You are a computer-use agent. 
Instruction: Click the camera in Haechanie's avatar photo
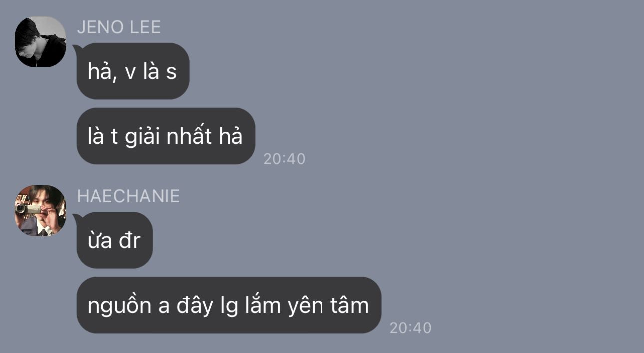click(x=28, y=208)
